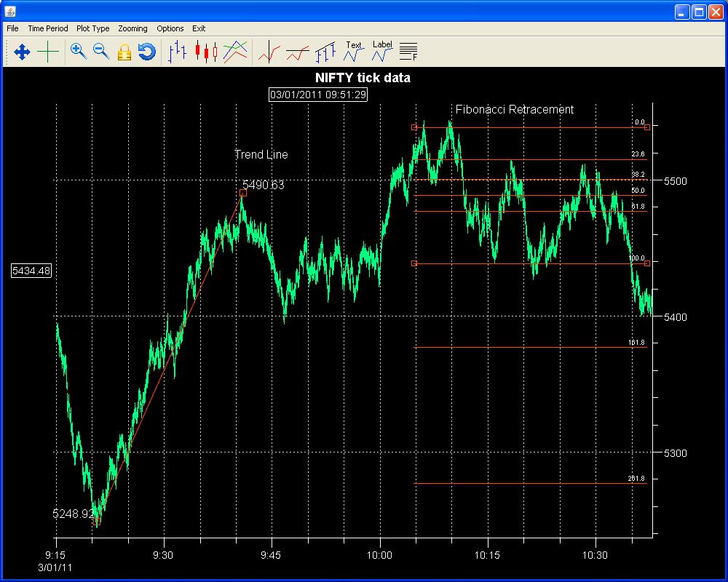The image size is (728, 582).
Task: Click the date label '03/01/2011 09:51:29'
Action: (x=318, y=95)
